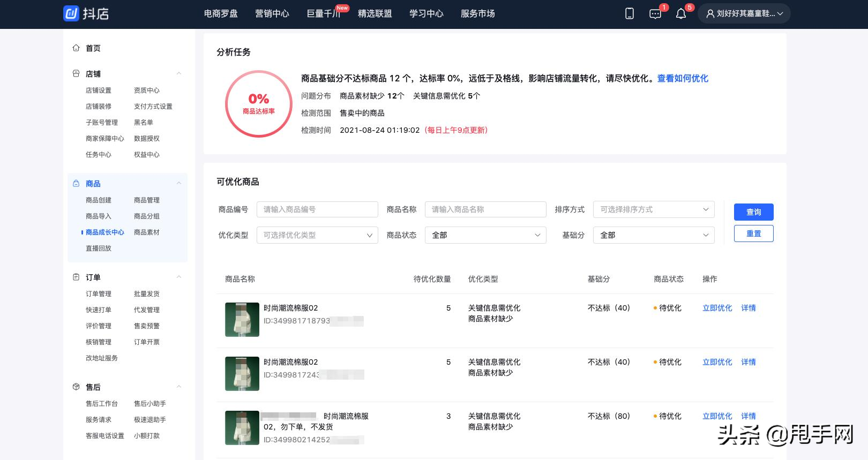Open 商品创建 in sidebar

pos(99,200)
